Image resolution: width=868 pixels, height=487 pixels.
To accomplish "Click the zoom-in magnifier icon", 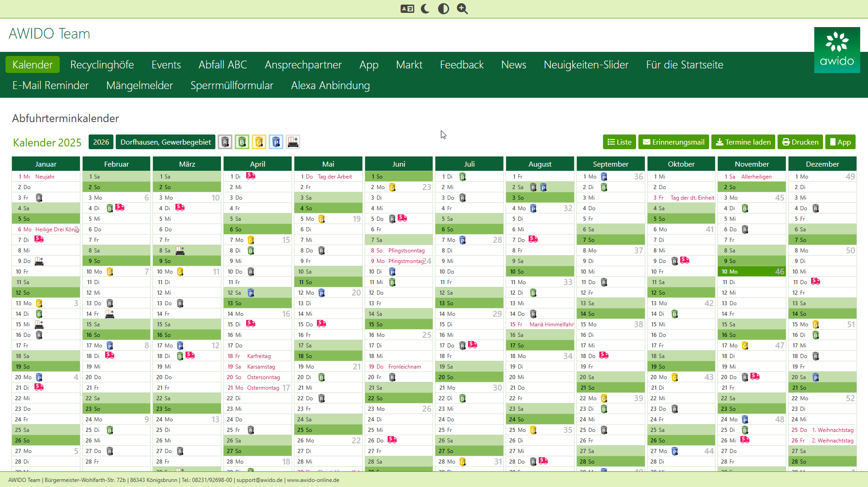I will [462, 9].
